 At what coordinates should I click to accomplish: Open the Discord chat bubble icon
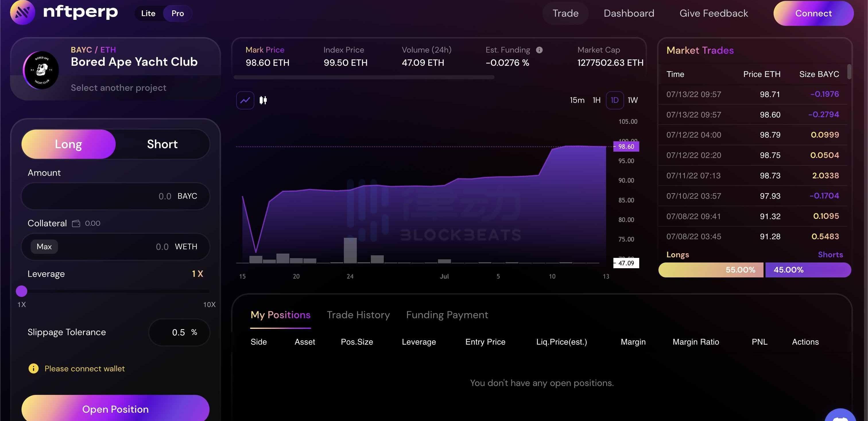point(840,415)
